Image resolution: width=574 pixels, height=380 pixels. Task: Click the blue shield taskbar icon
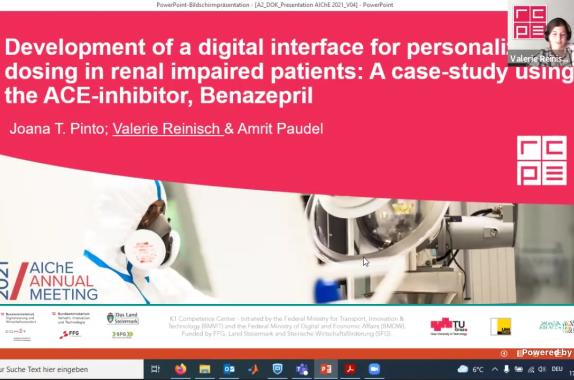pos(277,369)
